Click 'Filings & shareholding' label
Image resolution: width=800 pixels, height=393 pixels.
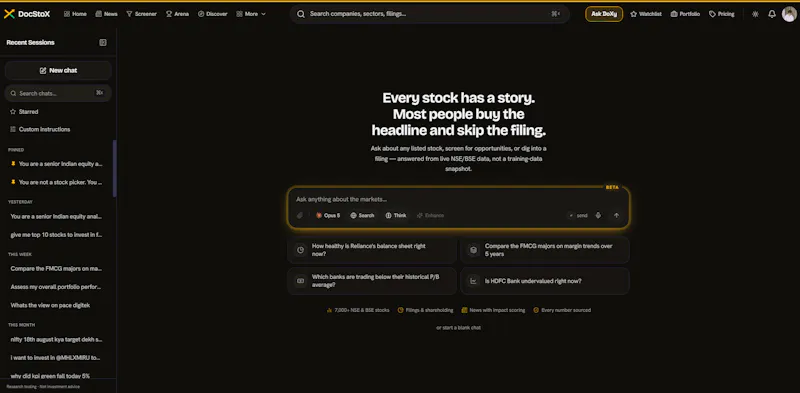[426, 310]
